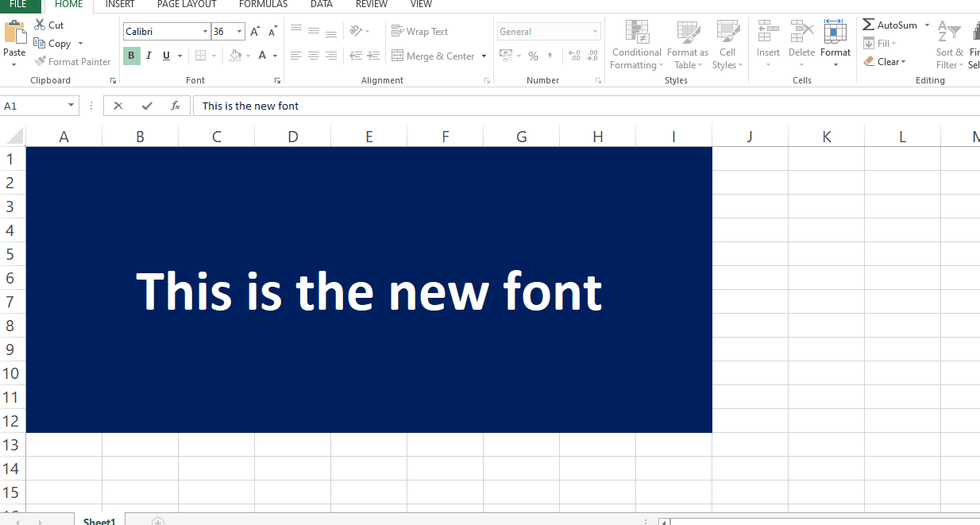
Task: Open the INSERT ribbon tab
Action: (x=119, y=5)
